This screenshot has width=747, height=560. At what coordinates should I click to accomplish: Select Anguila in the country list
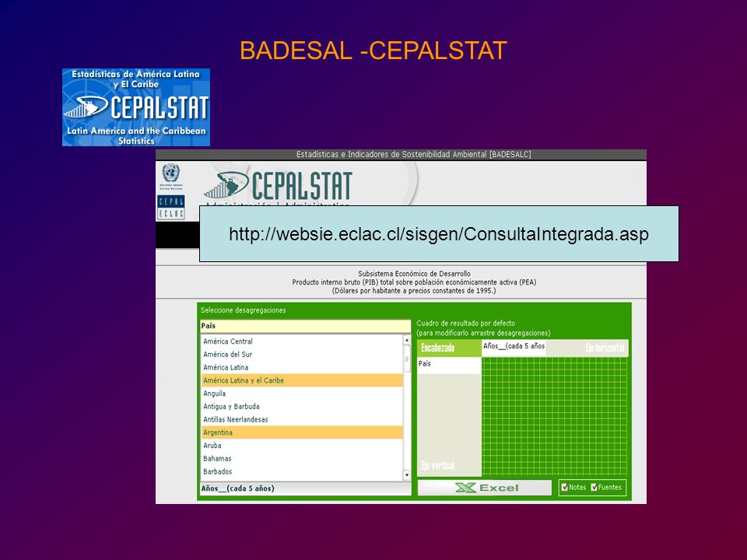[302, 394]
